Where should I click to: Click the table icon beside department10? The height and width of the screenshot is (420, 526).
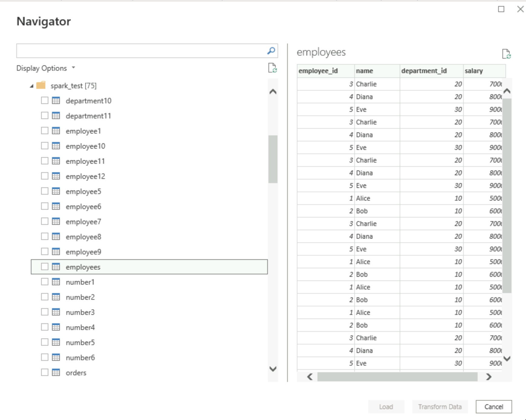pyautogui.click(x=56, y=101)
